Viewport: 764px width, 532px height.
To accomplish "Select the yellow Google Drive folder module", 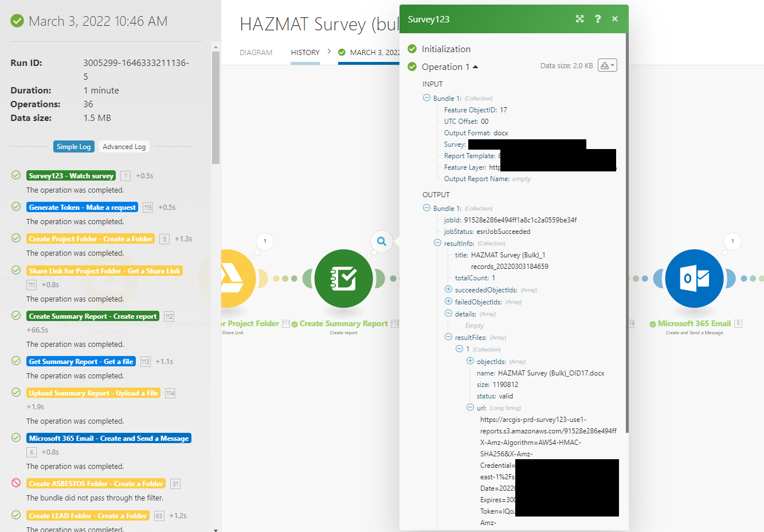I will [x=236, y=279].
